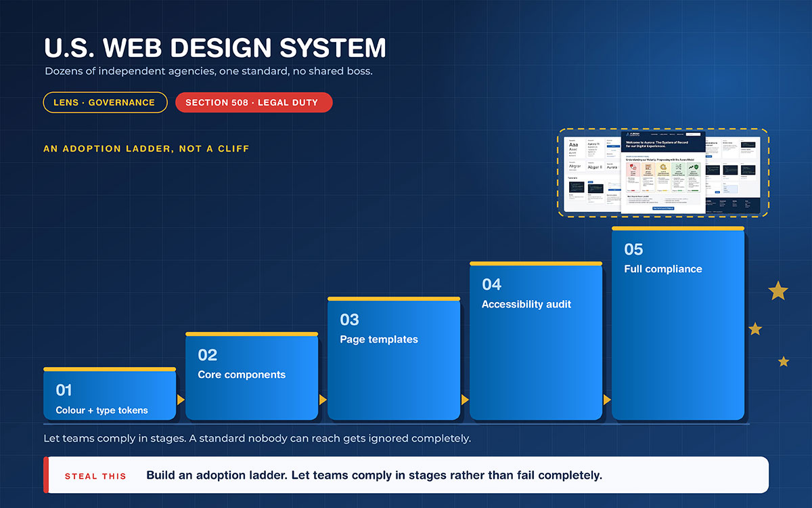The height and width of the screenshot is (508, 812).
Task: Select the red "SECTION 508 · LEGAL DUTY" pill
Action: (x=254, y=102)
